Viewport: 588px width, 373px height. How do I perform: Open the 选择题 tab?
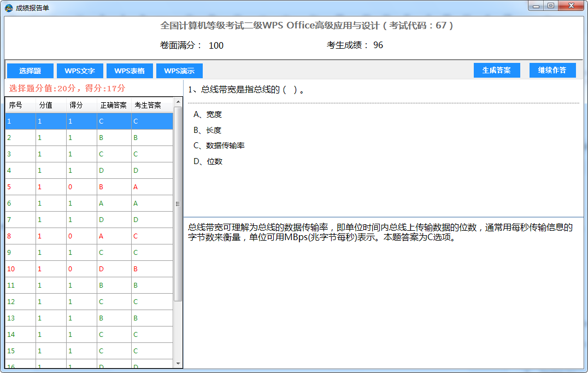pyautogui.click(x=30, y=71)
